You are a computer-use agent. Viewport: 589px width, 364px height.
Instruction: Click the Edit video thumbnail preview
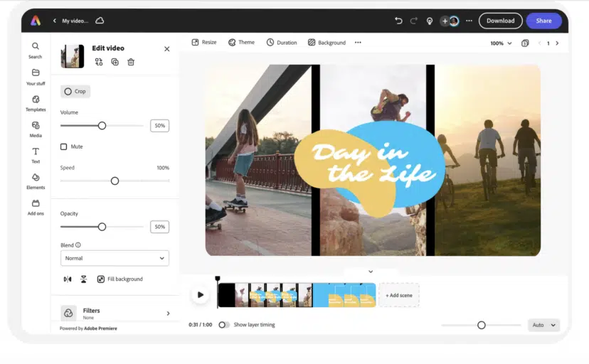73,56
